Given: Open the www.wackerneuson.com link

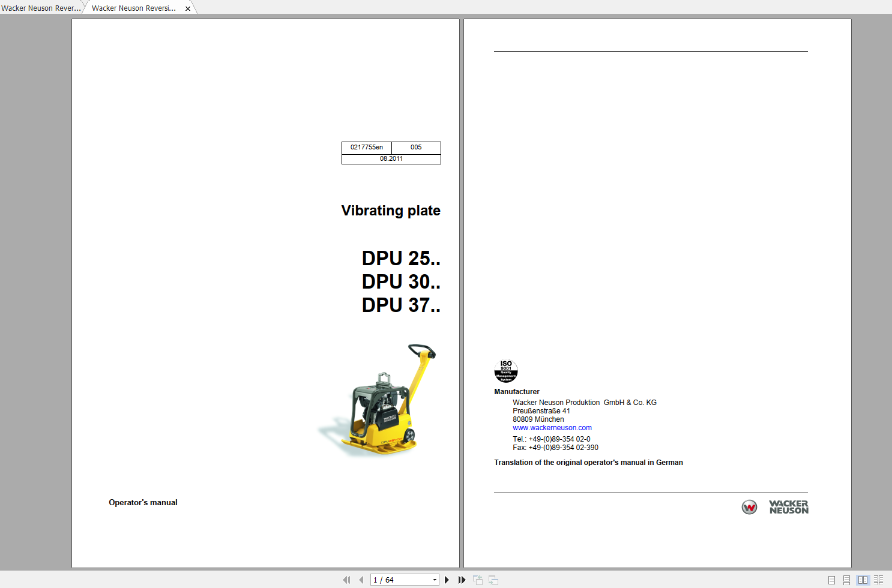Looking at the screenshot, I should click(x=552, y=428).
